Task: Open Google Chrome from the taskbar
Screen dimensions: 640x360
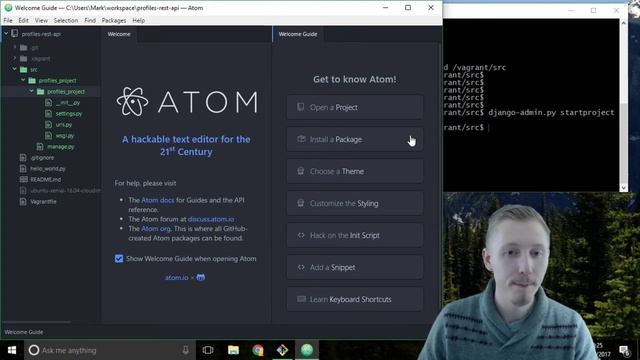Action: (x=258, y=350)
